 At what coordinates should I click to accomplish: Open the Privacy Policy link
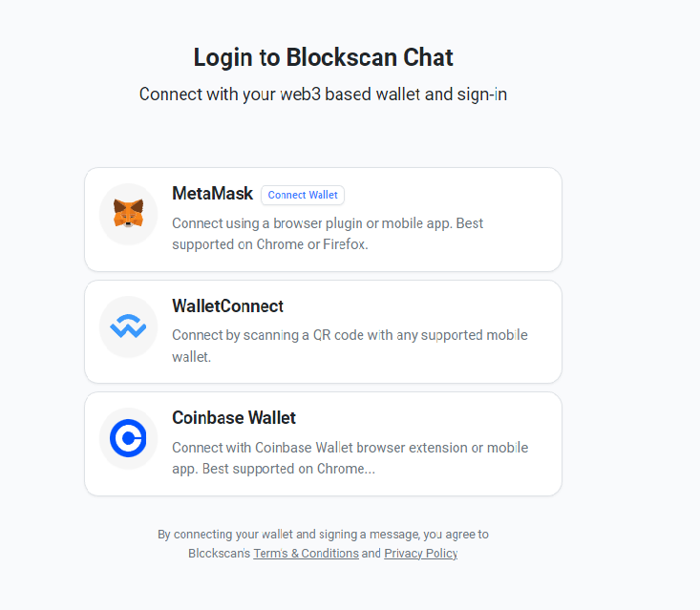[421, 554]
